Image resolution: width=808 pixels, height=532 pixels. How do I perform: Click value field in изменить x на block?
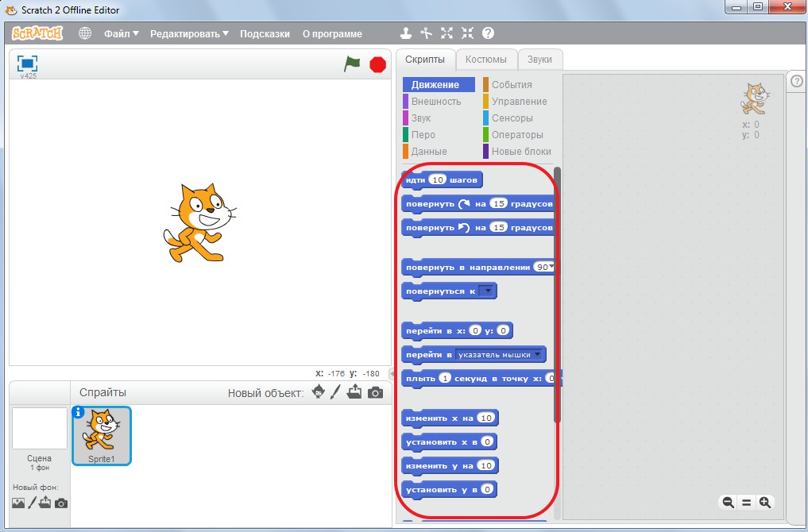486,418
